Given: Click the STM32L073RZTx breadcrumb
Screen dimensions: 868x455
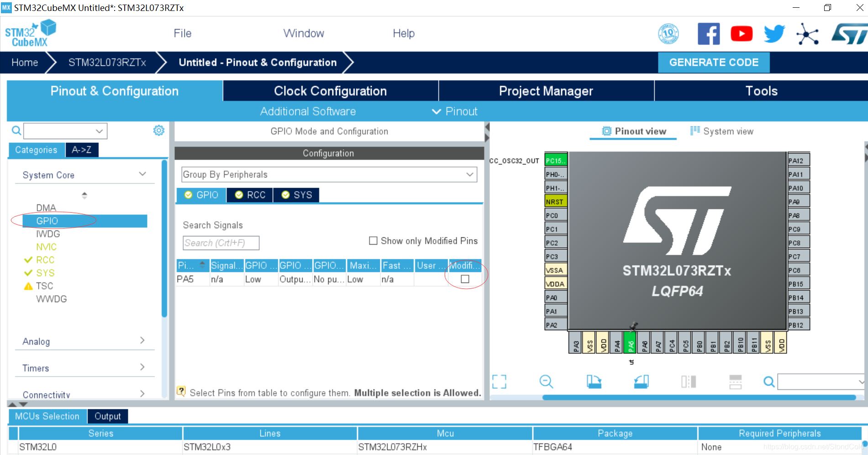Looking at the screenshot, I should (x=107, y=63).
